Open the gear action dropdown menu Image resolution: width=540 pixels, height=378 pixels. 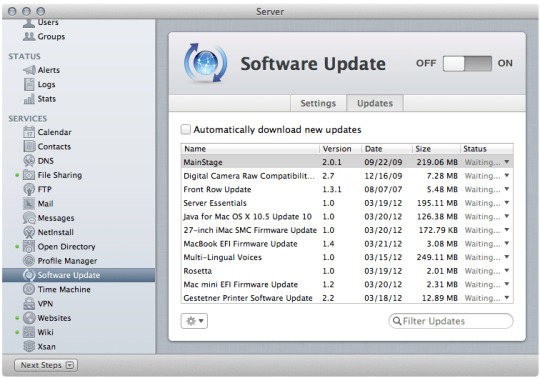[194, 321]
